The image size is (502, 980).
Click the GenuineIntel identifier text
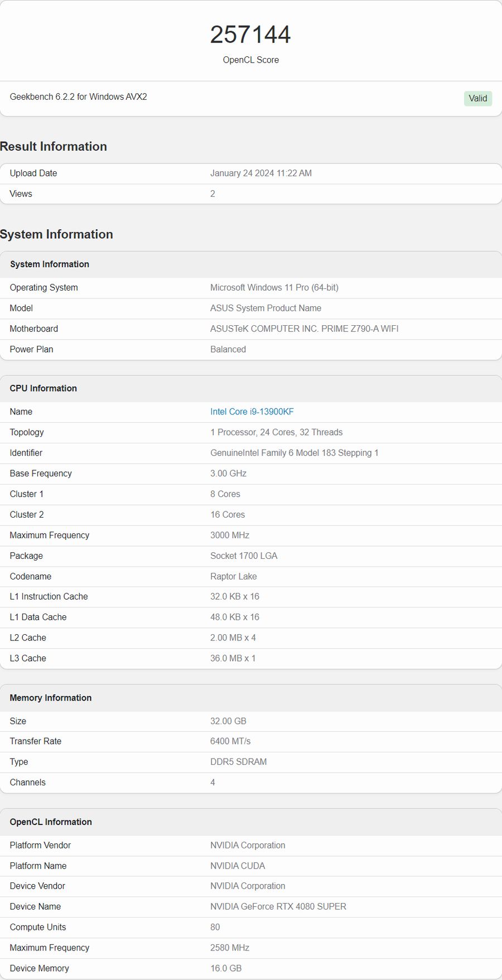coord(294,453)
